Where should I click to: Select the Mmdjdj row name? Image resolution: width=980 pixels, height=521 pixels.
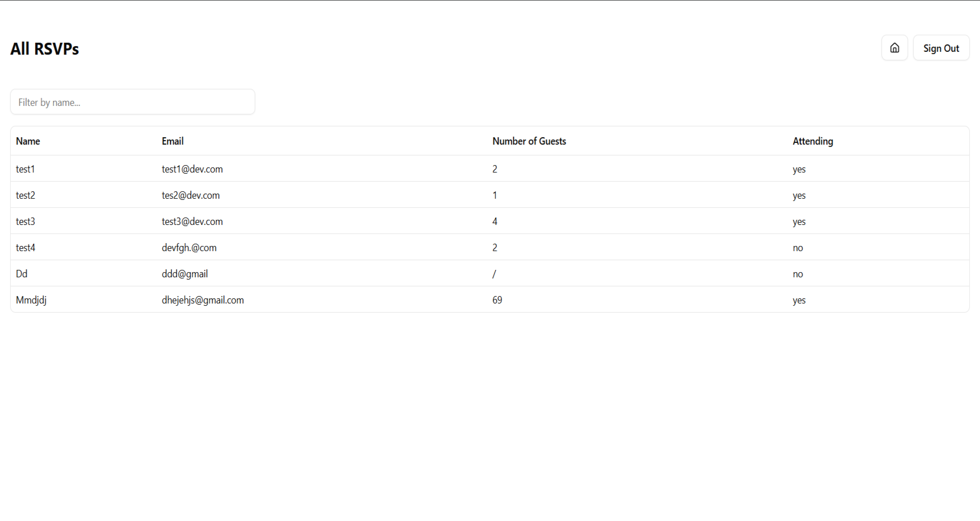[x=31, y=300]
